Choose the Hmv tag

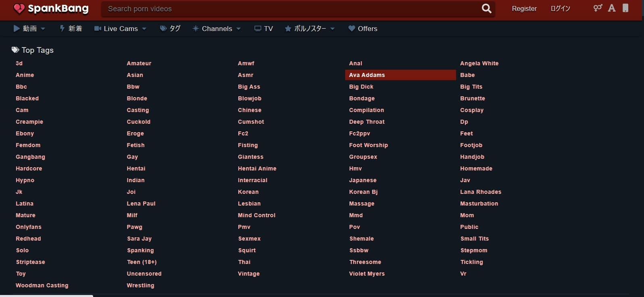pyautogui.click(x=355, y=168)
